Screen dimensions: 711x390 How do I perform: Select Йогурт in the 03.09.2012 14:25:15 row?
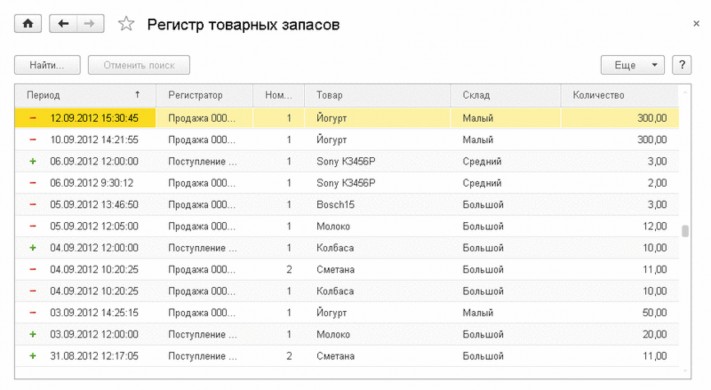point(331,312)
